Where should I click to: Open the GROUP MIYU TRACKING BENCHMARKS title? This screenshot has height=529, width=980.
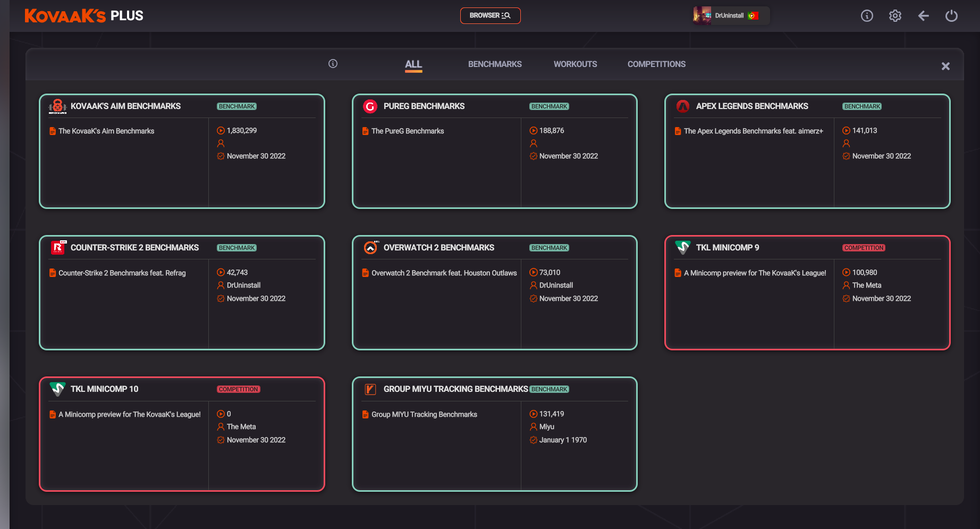point(455,389)
